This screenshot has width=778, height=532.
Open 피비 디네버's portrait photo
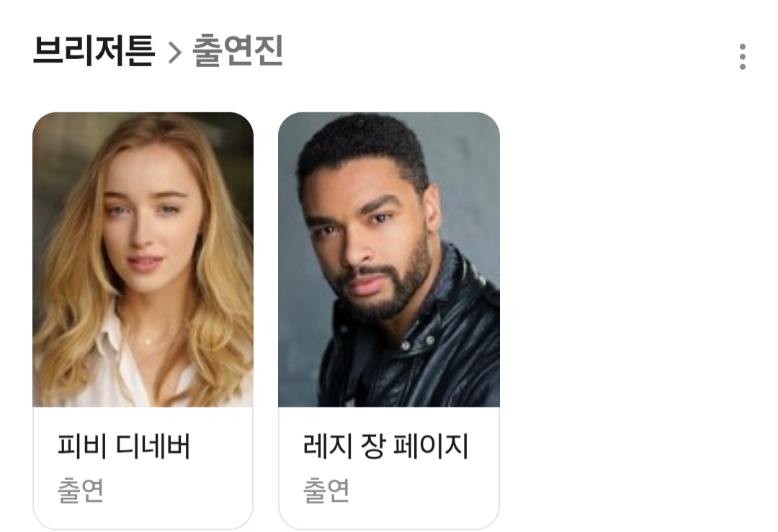pos(143,259)
